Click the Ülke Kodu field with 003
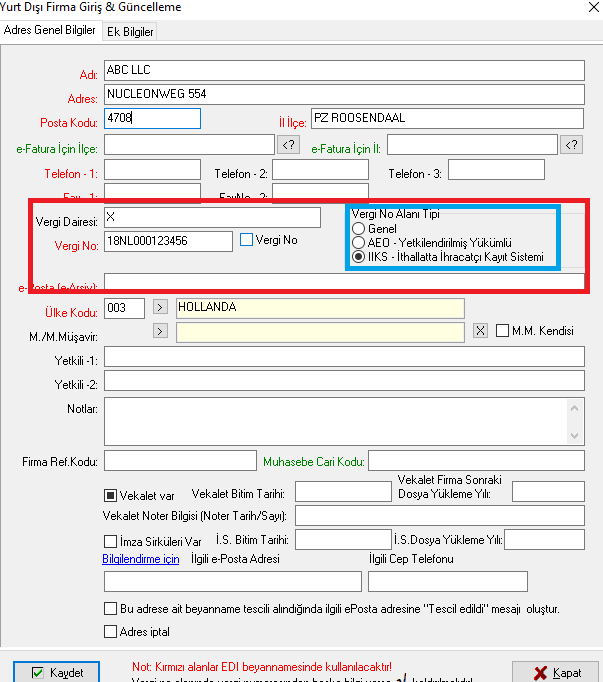603x682 pixels. click(x=124, y=308)
